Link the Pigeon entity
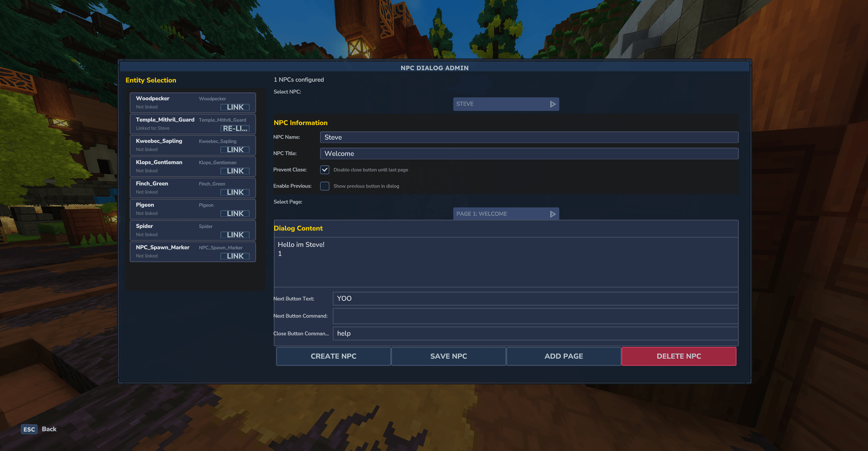The height and width of the screenshot is (451, 868). point(235,214)
